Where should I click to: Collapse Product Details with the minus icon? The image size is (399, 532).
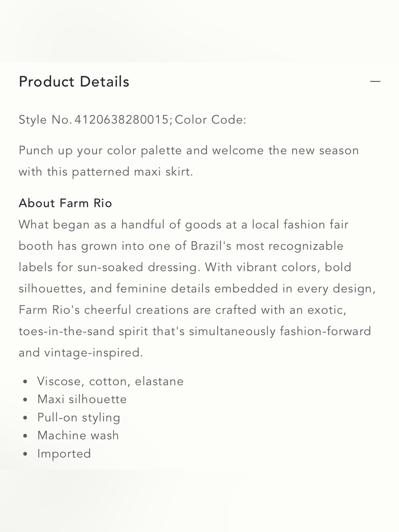click(x=375, y=81)
